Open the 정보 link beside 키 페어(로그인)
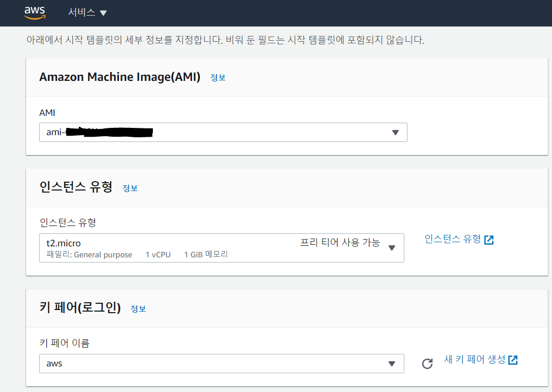The image size is (552, 392). pos(138,308)
